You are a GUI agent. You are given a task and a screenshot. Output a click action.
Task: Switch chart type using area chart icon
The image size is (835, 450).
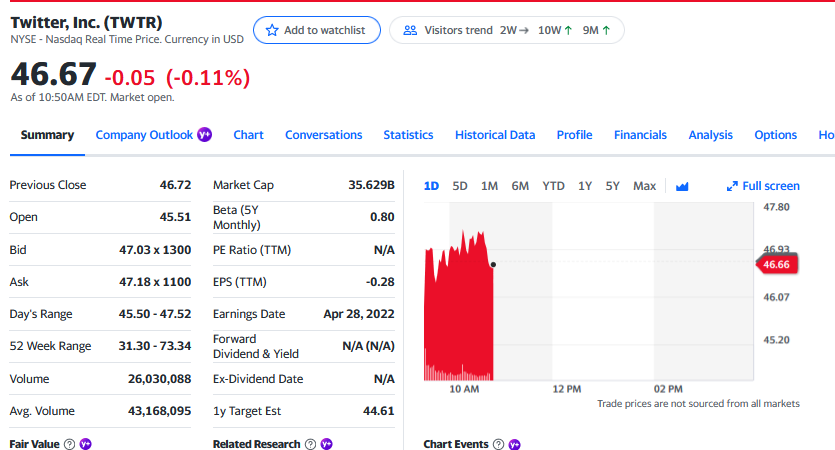coord(682,186)
